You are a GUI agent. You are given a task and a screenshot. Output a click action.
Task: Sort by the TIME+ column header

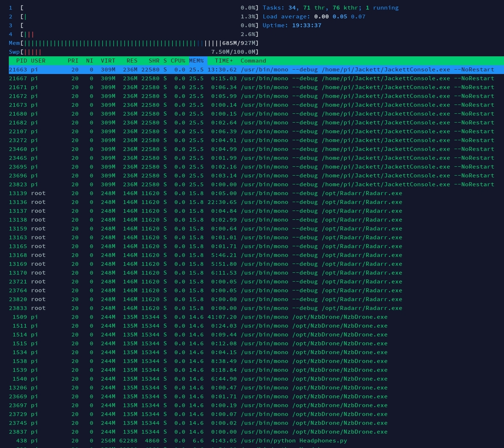[x=224, y=61]
